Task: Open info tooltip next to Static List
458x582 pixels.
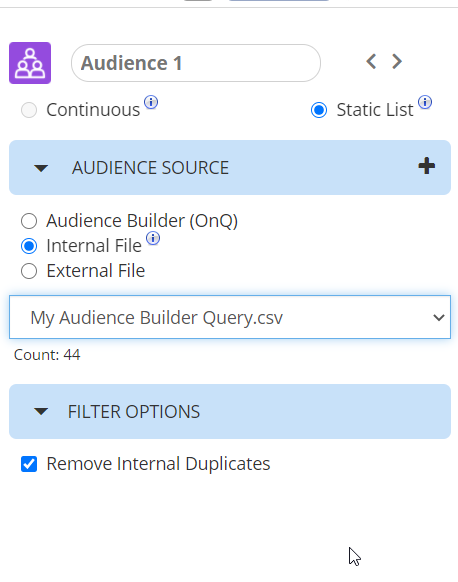Action: (425, 102)
